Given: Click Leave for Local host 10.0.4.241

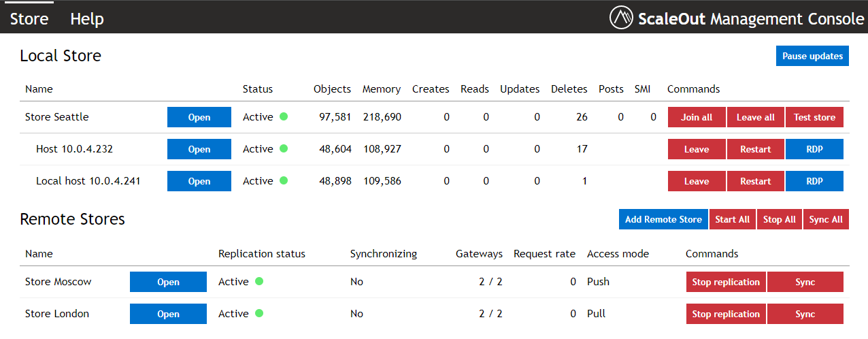Looking at the screenshot, I should click(x=697, y=181).
